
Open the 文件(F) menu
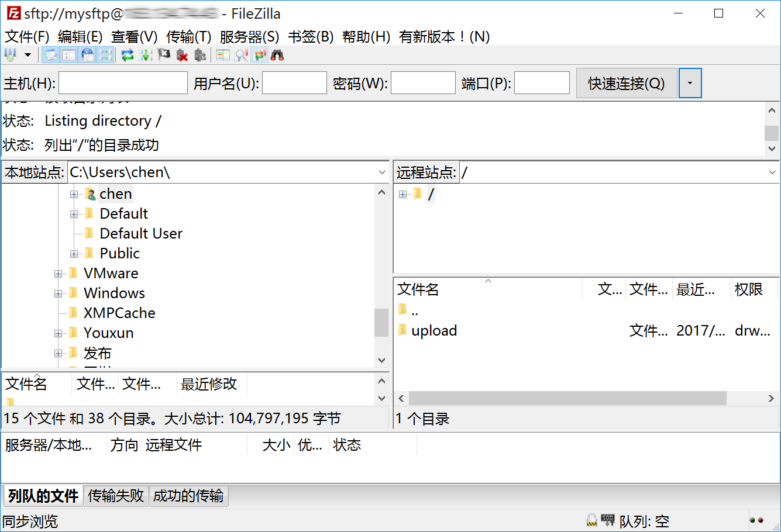coord(27,37)
